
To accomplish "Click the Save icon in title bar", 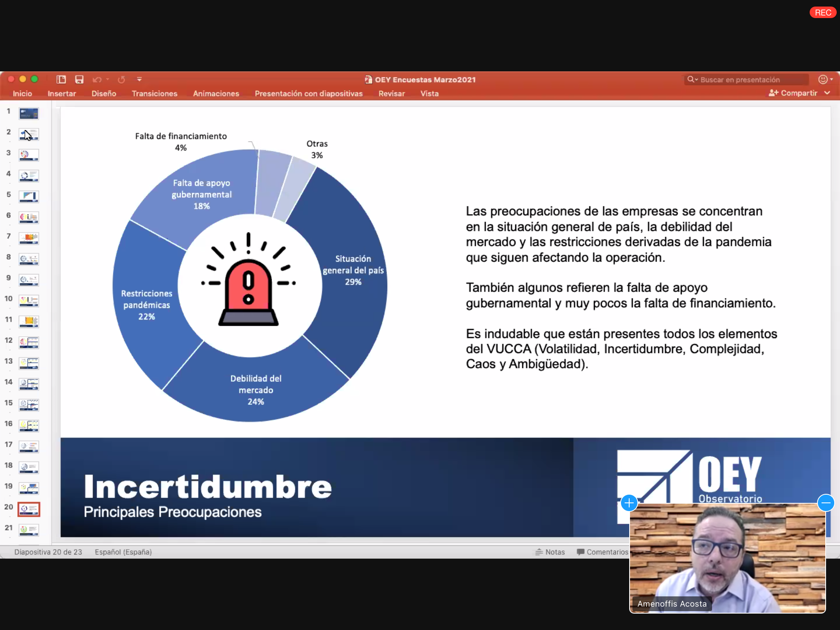I will click(x=79, y=80).
